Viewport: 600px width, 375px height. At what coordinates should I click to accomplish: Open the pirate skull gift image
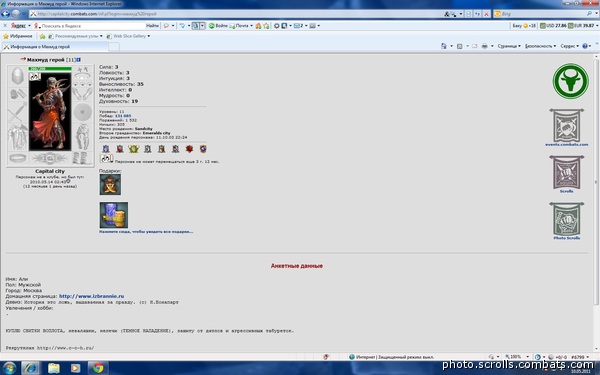110,184
